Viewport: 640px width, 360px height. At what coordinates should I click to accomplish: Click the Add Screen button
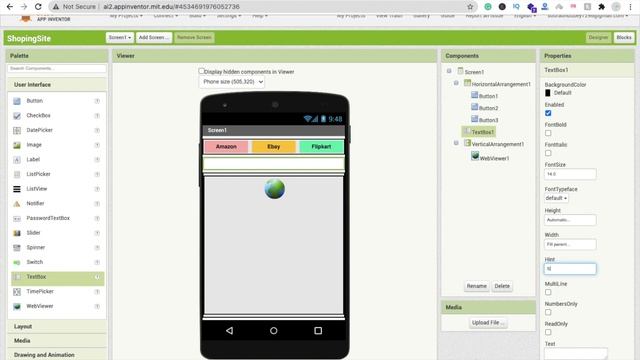pos(154,38)
